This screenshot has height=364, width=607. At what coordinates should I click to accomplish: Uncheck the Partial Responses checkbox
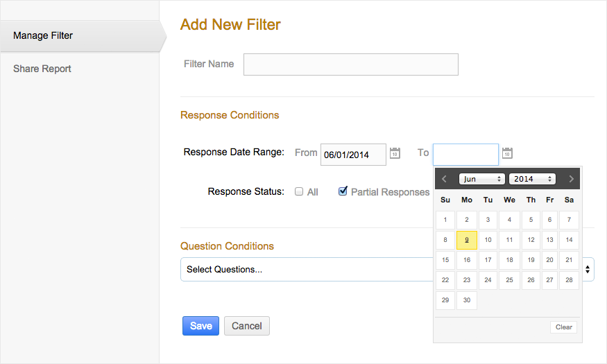[343, 191]
